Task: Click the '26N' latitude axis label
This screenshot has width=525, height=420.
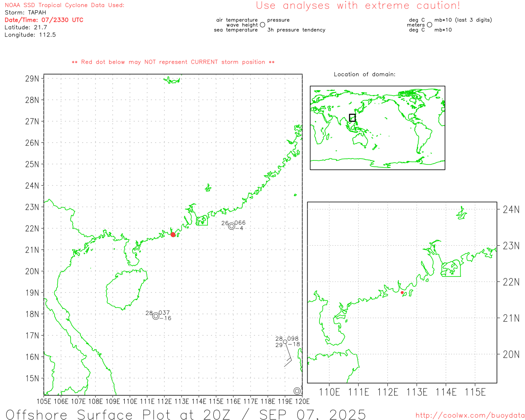Action: (x=32, y=143)
